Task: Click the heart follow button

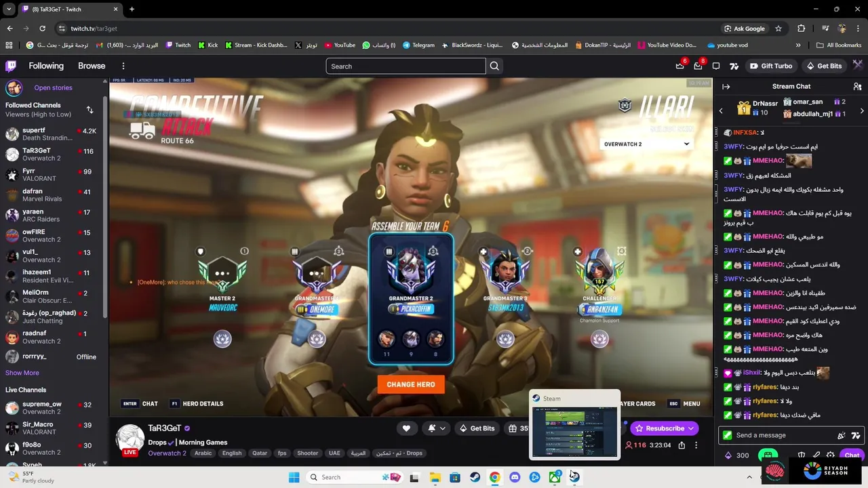Action: point(406,428)
